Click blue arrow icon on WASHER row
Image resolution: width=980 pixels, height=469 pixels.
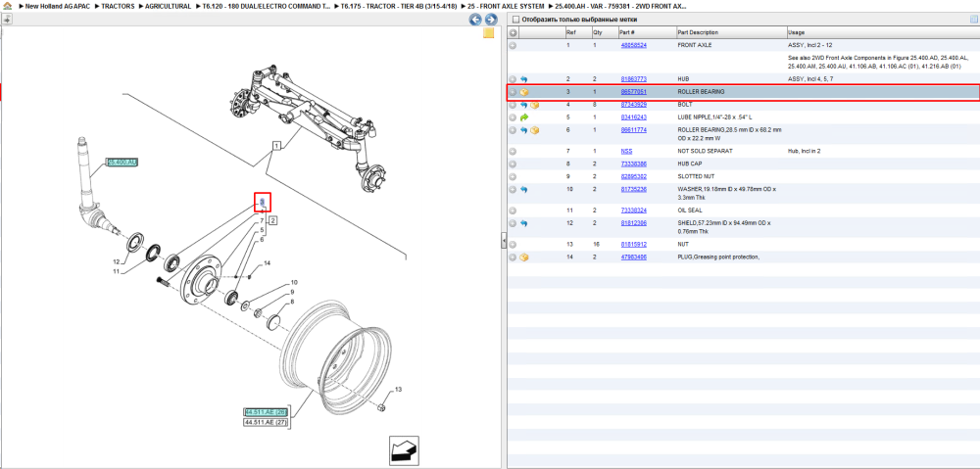pyautogui.click(x=523, y=189)
